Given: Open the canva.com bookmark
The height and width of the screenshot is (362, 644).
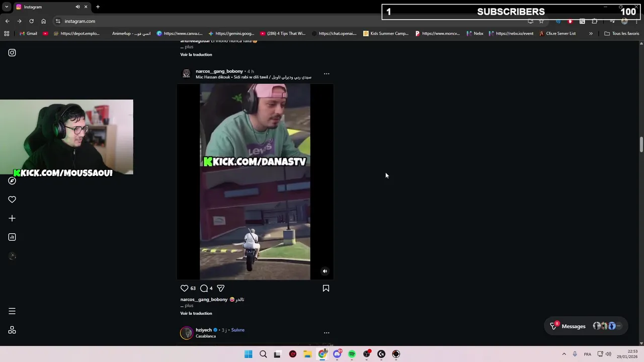Looking at the screenshot, I should pos(180,34).
